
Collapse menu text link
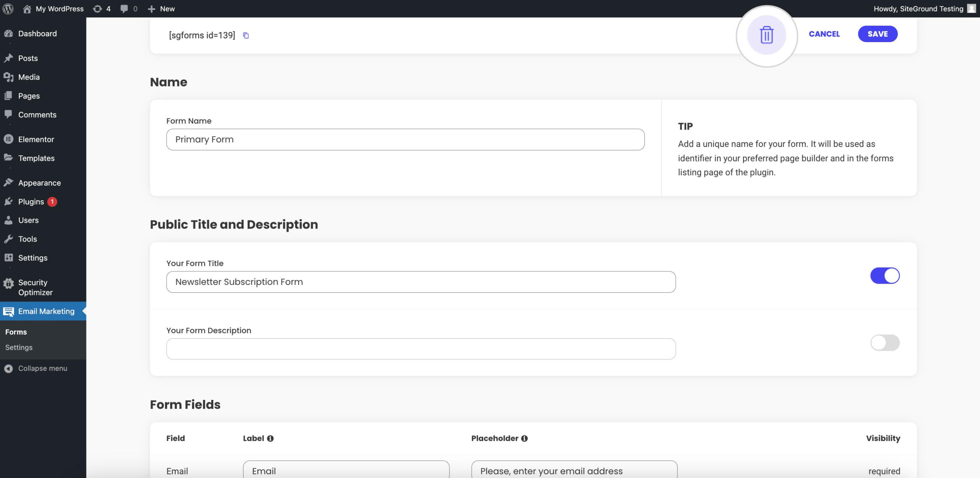pos(43,368)
